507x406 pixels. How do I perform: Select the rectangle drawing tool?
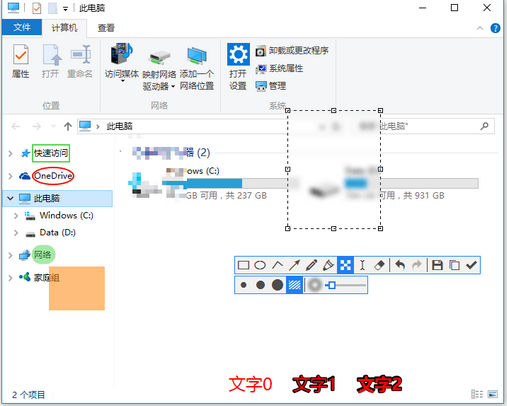(x=243, y=265)
